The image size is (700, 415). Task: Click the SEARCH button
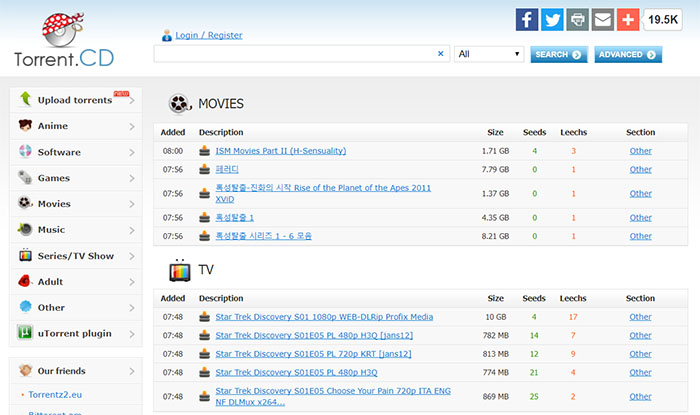(559, 54)
